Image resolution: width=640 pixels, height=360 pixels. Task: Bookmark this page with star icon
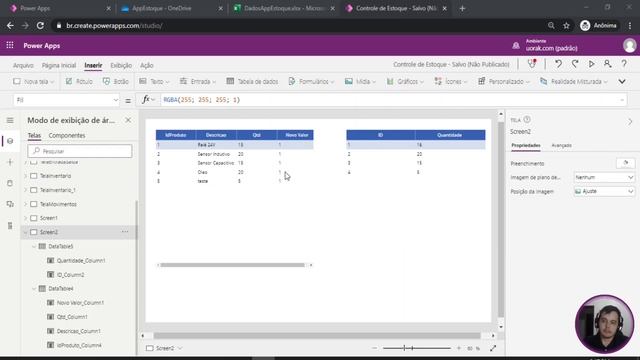(x=566, y=25)
